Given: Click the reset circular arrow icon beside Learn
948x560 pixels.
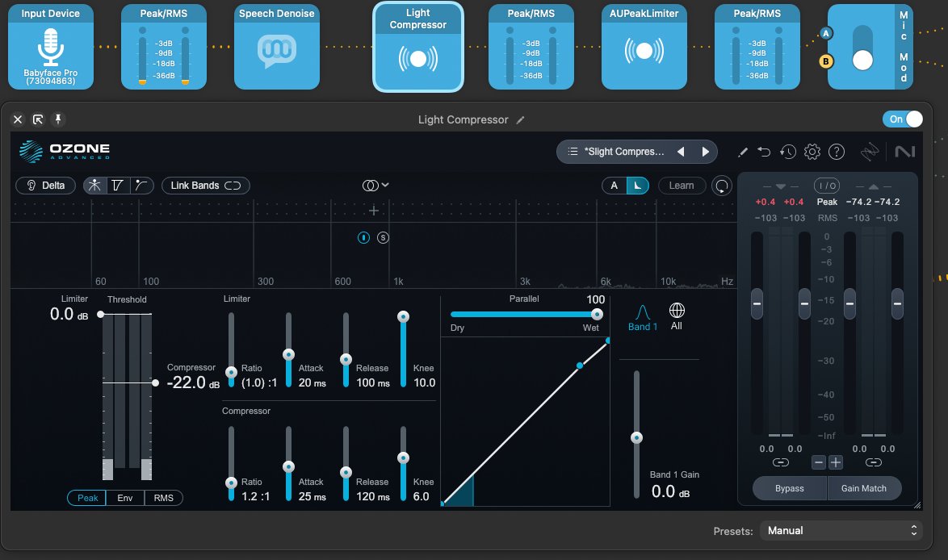Looking at the screenshot, I should point(722,186).
